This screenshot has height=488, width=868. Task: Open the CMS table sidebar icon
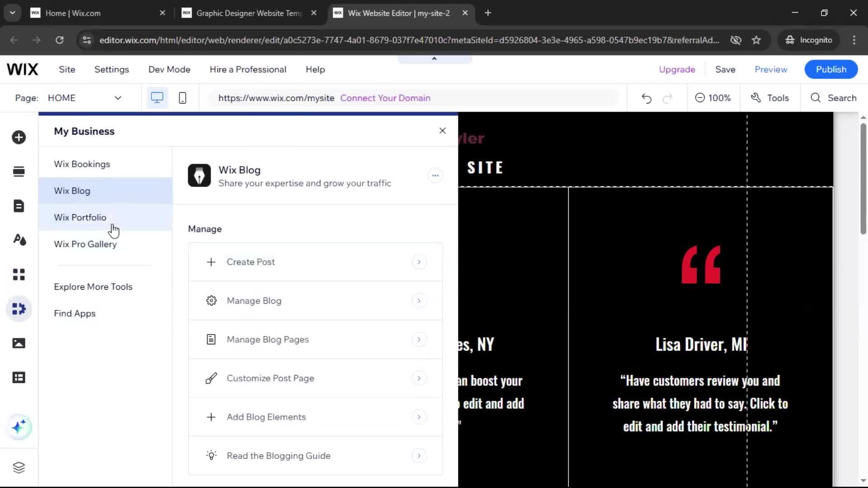[19, 378]
